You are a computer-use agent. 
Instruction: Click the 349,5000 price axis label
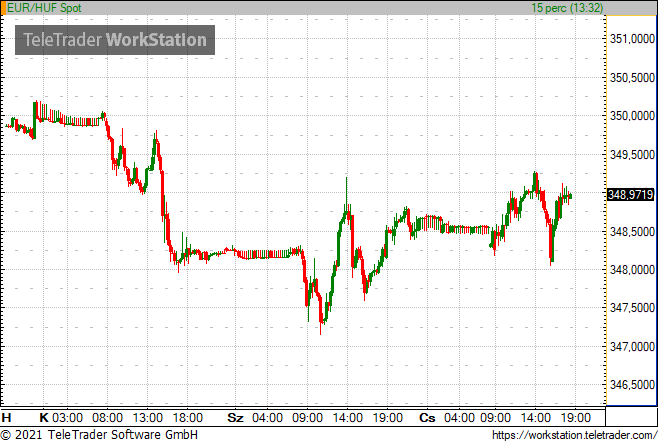(x=632, y=154)
